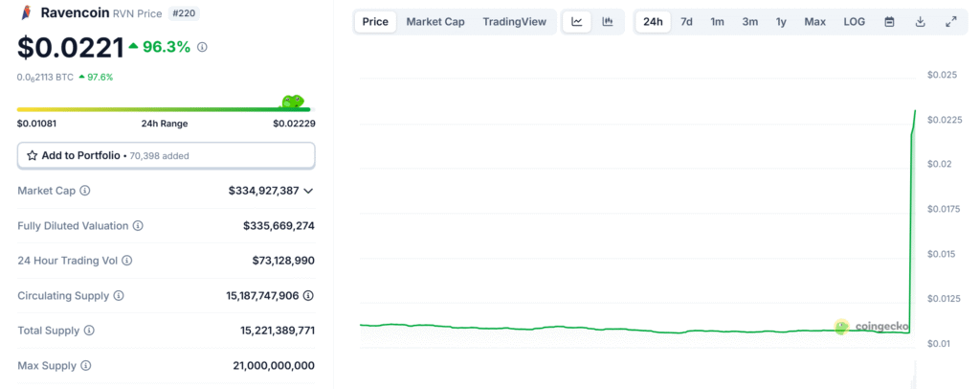
Task: Click the 24h Range price bar
Action: coord(165,109)
